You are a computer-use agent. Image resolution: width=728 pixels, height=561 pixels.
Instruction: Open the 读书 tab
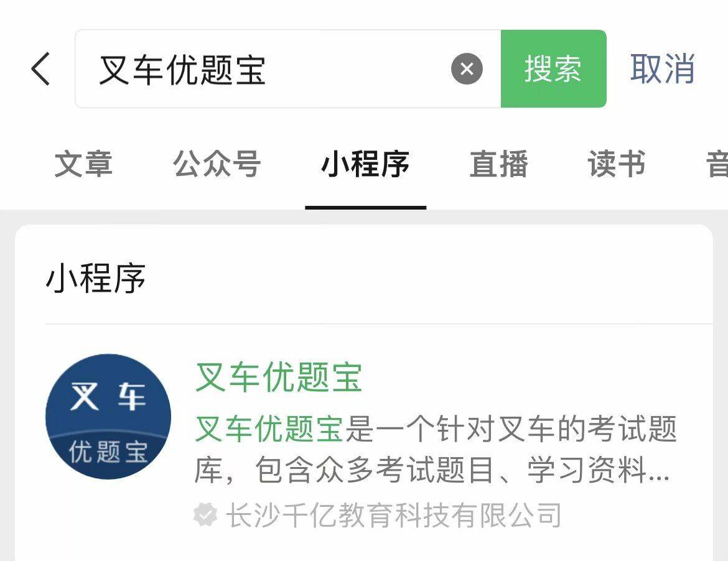pyautogui.click(x=617, y=164)
